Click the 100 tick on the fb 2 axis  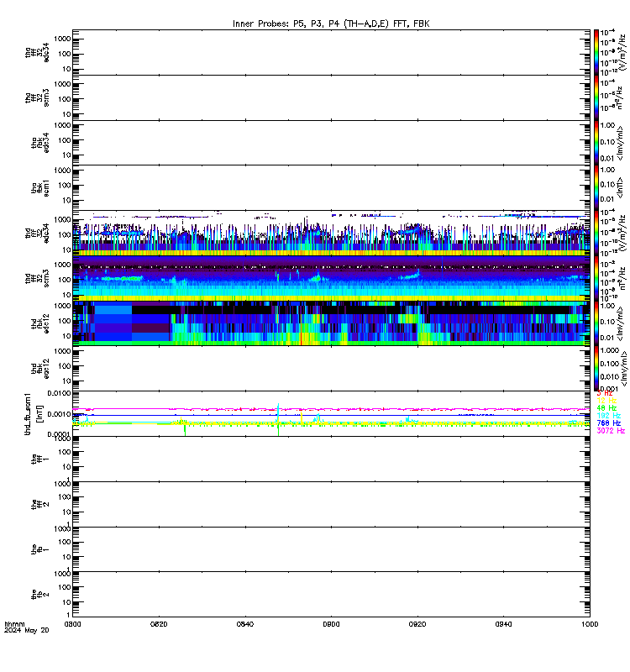[65, 587]
